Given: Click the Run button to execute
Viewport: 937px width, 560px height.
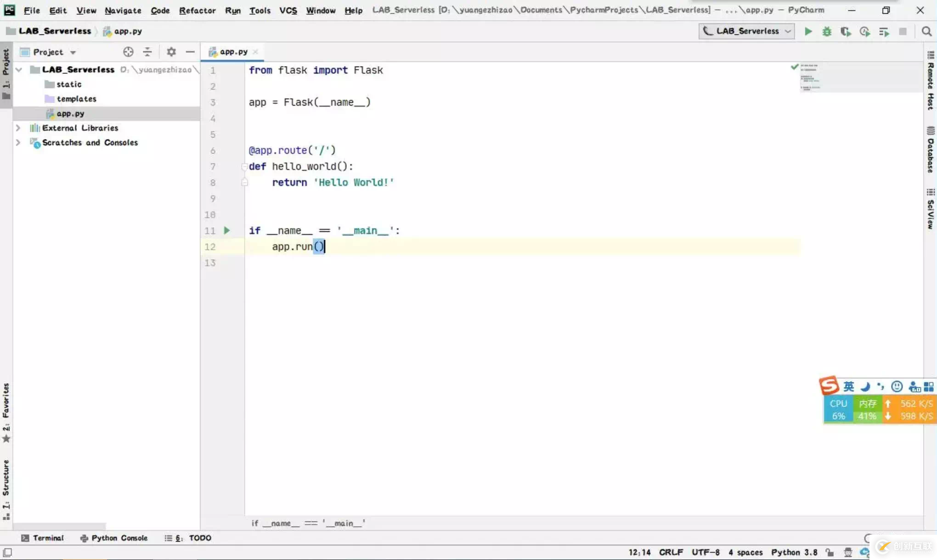Looking at the screenshot, I should 807,31.
